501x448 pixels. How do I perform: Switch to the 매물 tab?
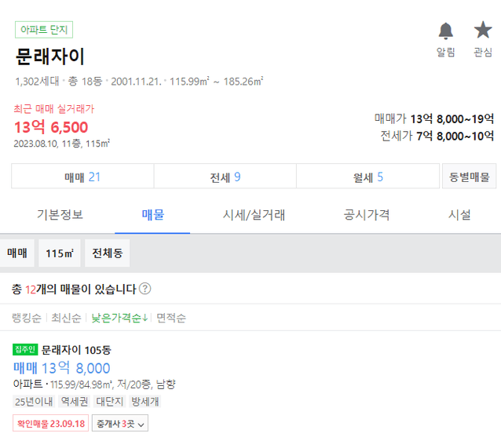[152, 215]
